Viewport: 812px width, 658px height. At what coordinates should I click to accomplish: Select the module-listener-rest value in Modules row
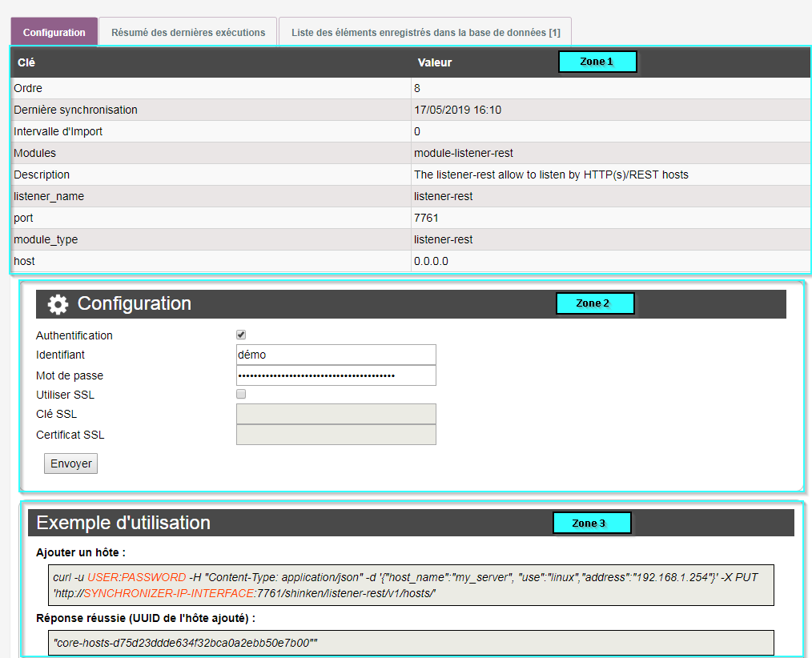click(463, 153)
